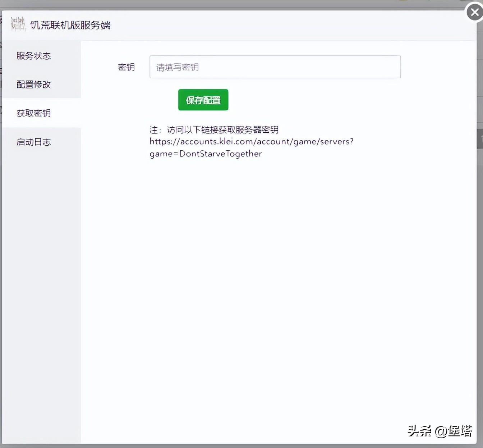Open the accounts.klei.com server key link
The image size is (483, 448).
click(251, 142)
